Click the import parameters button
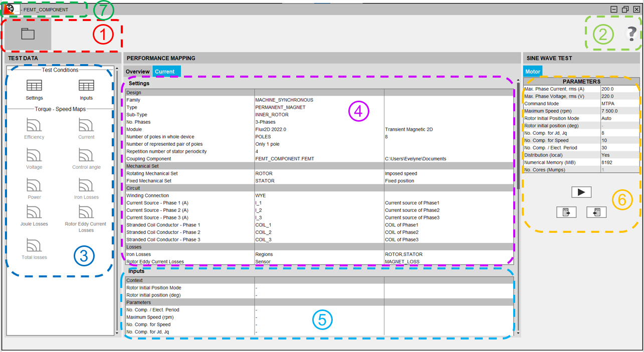This screenshot has height=352, width=644. tap(596, 212)
